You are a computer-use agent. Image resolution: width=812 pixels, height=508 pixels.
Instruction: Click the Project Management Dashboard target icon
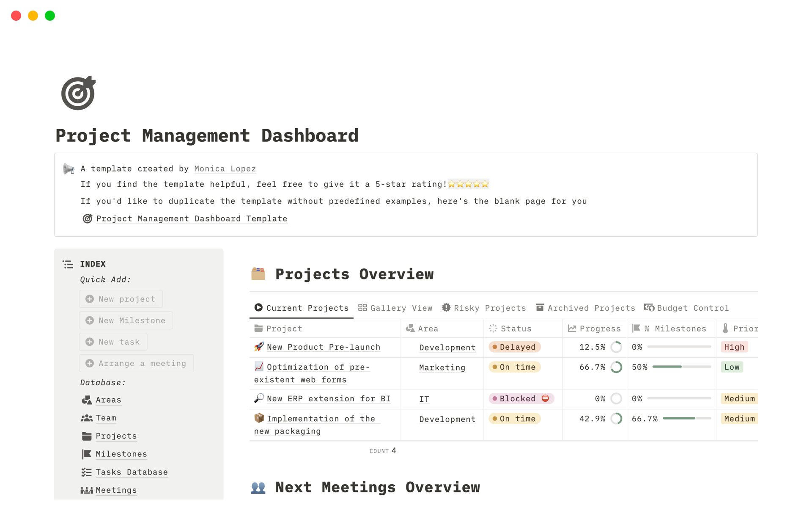tap(78, 92)
